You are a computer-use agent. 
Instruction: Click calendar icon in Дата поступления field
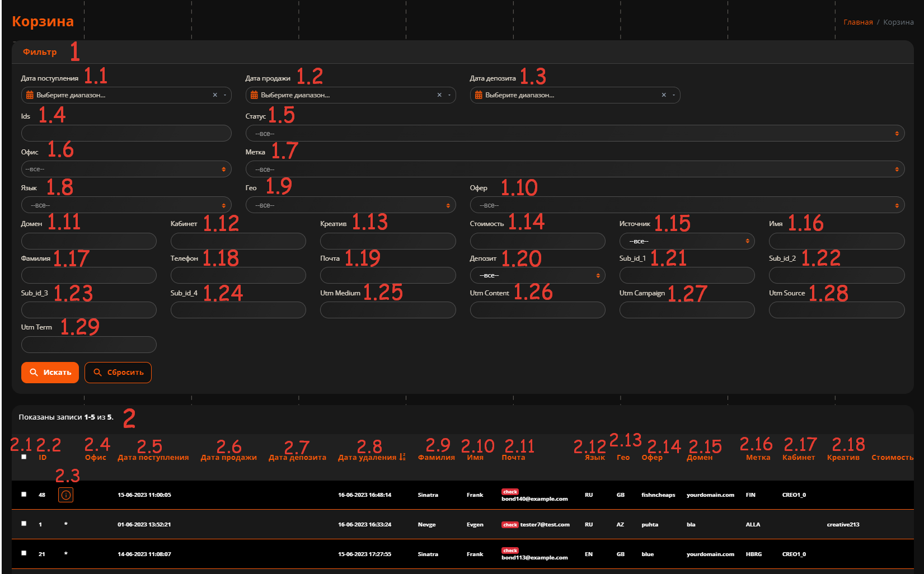30,95
